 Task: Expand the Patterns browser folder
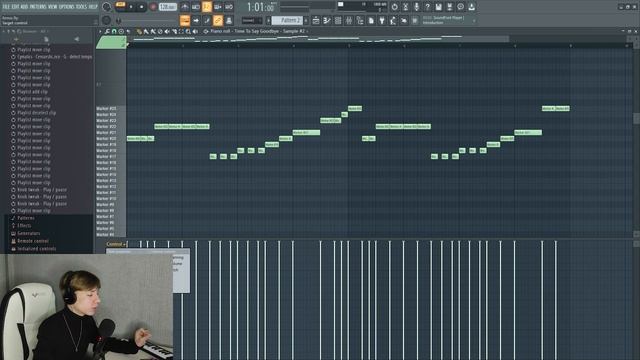(26, 218)
